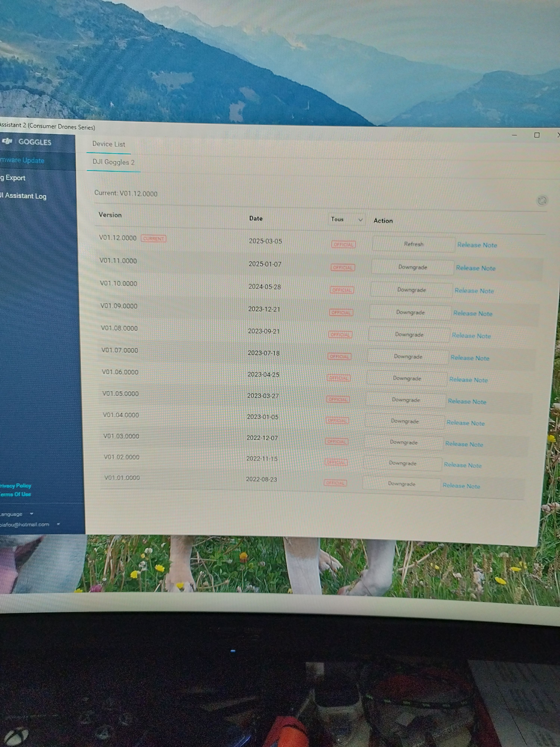The width and height of the screenshot is (560, 747).
Task: Downgrade to firmware V01.01.0000
Action: 401,484
